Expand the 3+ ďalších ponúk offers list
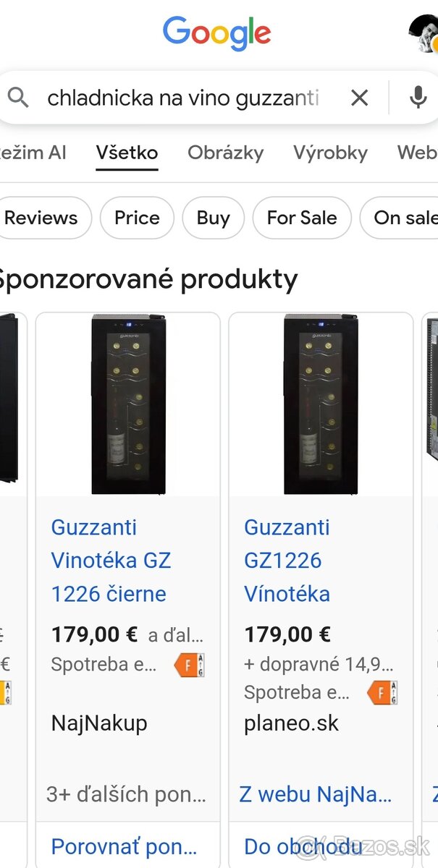The width and height of the screenshot is (438, 868). [x=126, y=794]
